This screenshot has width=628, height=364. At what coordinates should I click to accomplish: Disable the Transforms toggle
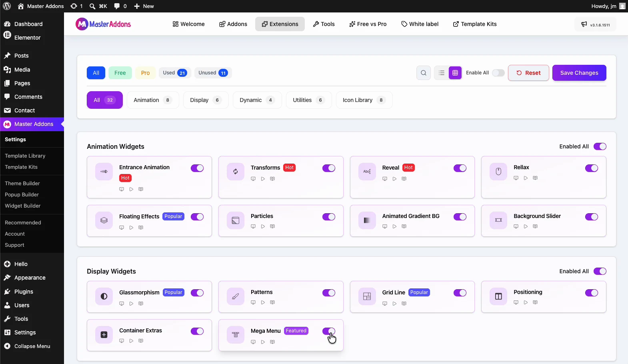(x=329, y=168)
